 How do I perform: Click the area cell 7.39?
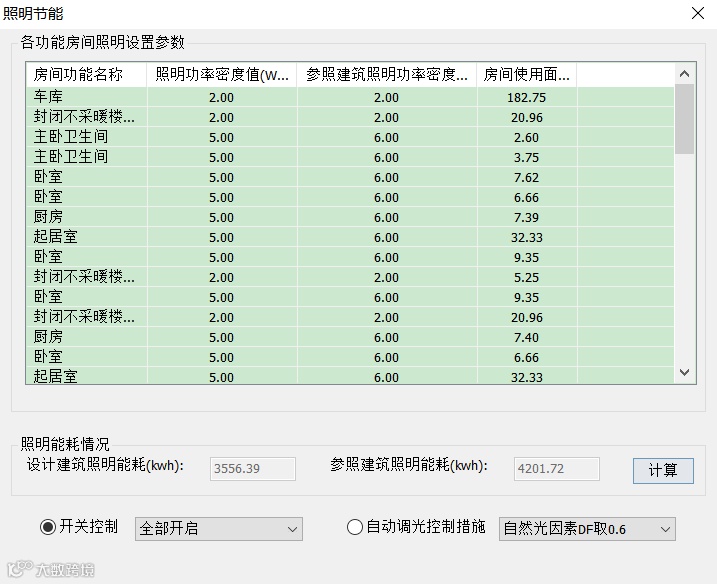[x=527, y=217]
